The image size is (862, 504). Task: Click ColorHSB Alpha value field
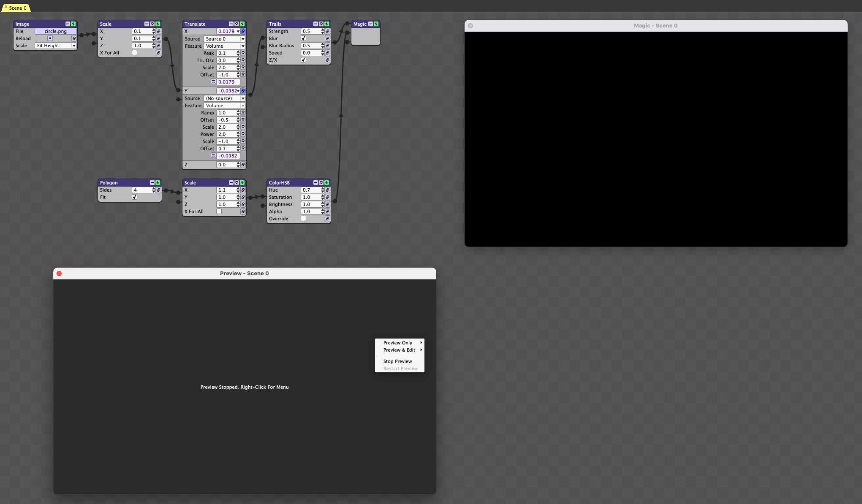click(311, 211)
